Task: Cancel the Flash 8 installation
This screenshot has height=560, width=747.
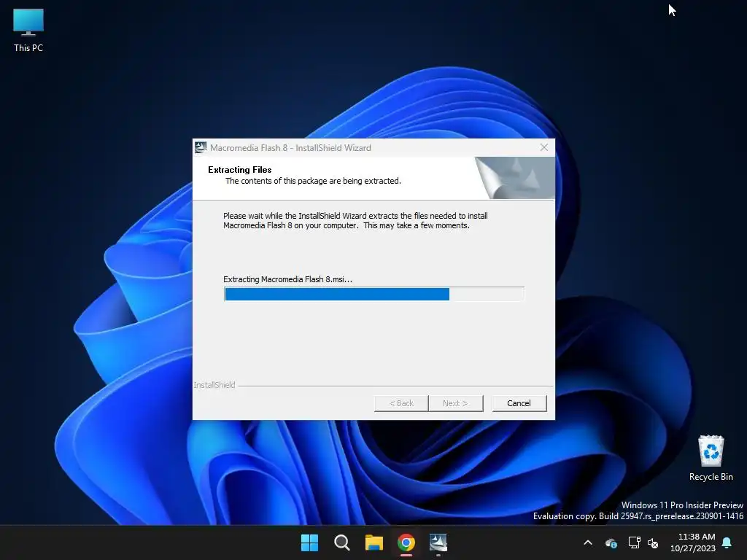Action: pos(519,403)
